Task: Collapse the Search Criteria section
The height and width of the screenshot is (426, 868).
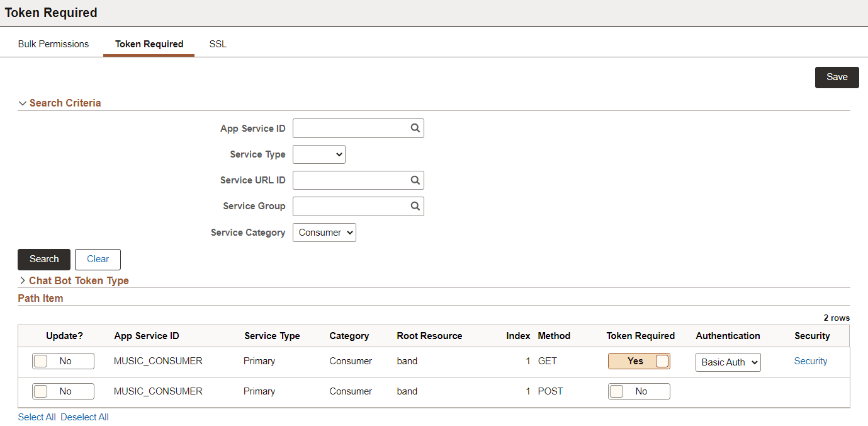Action: [x=23, y=103]
